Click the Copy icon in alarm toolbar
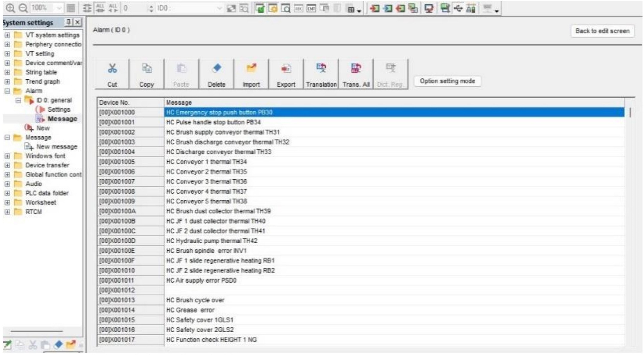Screen dimensions: 644x355 (x=146, y=74)
